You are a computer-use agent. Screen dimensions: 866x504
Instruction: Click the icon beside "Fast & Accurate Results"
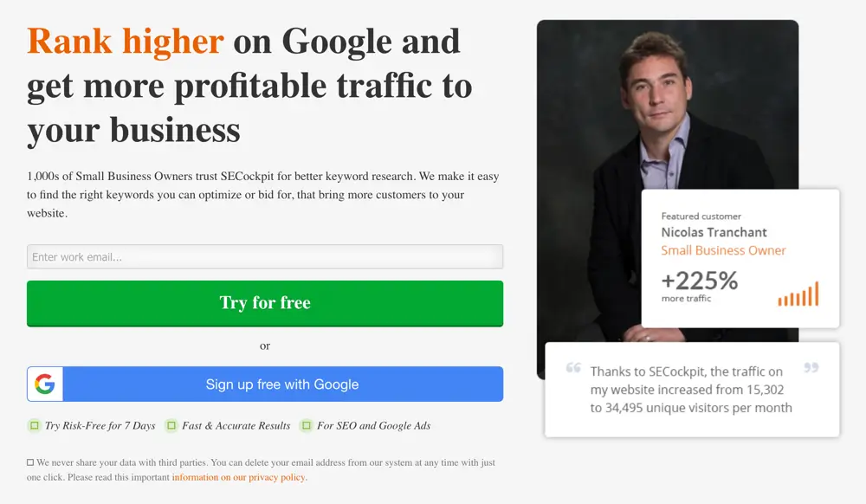171,425
